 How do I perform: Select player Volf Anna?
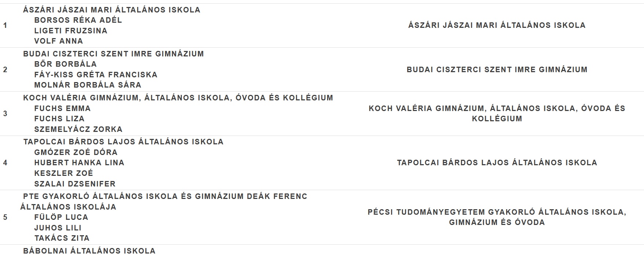tap(59, 41)
